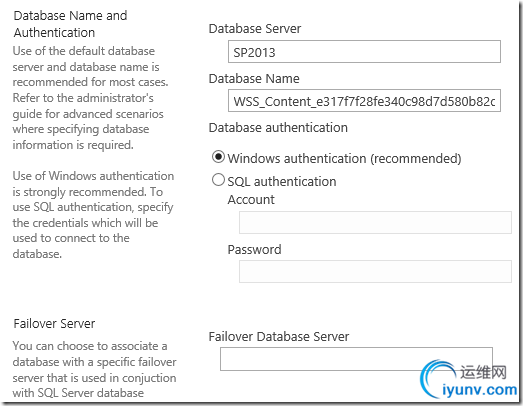Click the blue swirl watermark logo
Viewport: 523px width, 406px height.
(x=436, y=379)
